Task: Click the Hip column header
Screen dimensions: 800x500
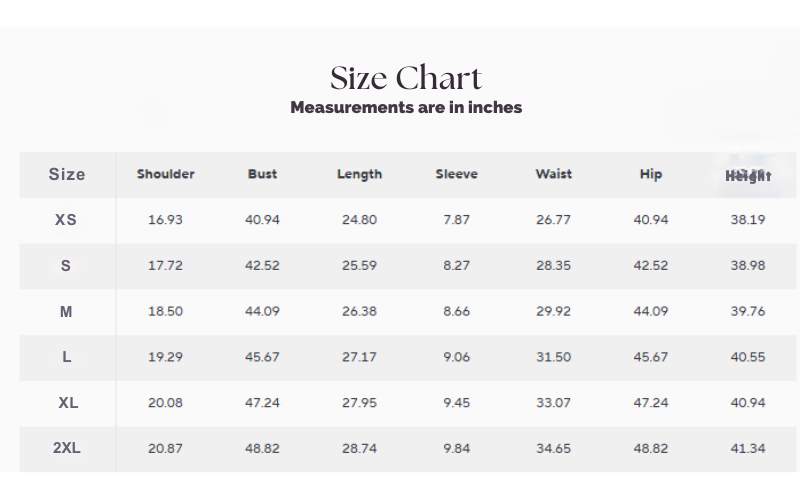Action: pyautogui.click(x=650, y=174)
